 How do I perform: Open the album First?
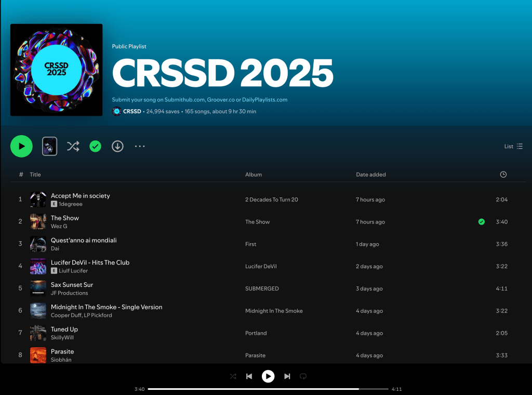click(x=251, y=244)
